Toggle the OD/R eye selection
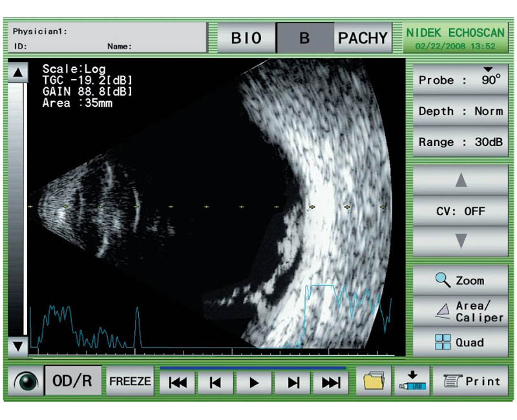This screenshot has height=420, width=517. pyautogui.click(x=72, y=382)
